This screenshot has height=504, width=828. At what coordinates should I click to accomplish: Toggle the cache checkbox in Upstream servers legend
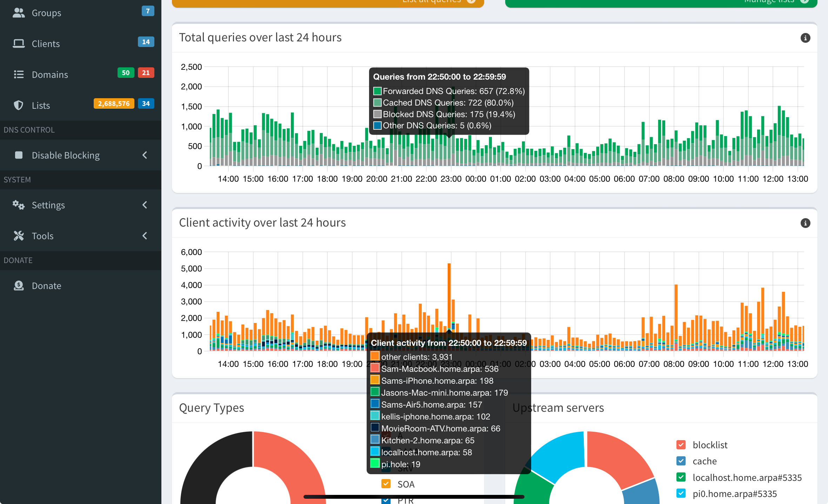pyautogui.click(x=681, y=461)
